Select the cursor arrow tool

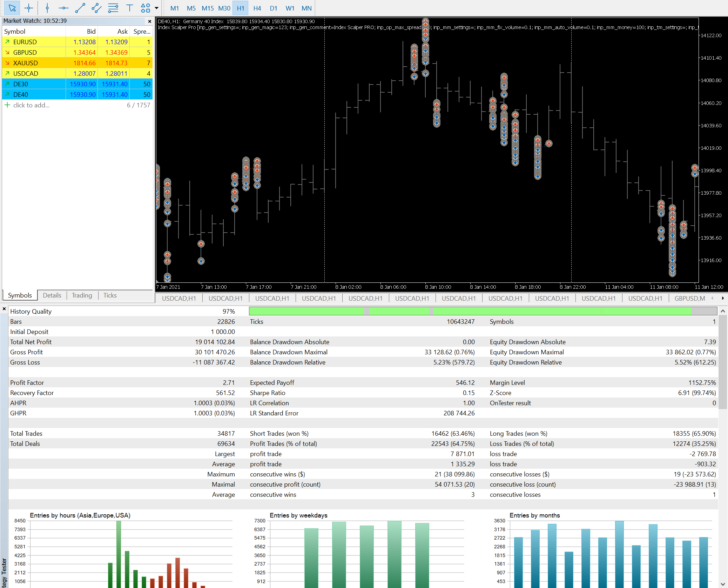coord(12,8)
